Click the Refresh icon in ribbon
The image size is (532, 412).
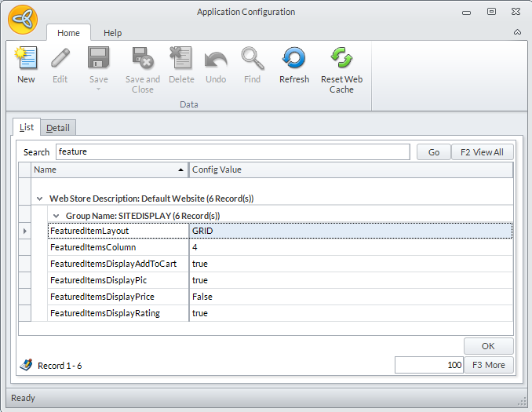(x=294, y=60)
